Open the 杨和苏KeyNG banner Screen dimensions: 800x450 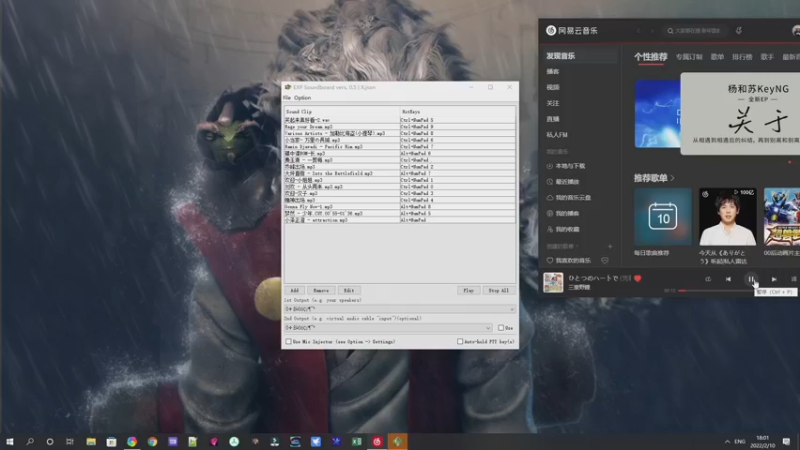coord(740,113)
